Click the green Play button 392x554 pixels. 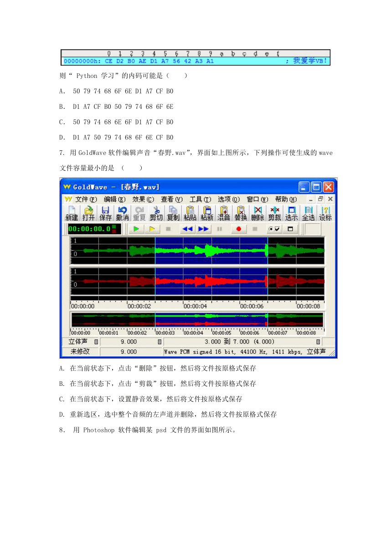[136, 229]
